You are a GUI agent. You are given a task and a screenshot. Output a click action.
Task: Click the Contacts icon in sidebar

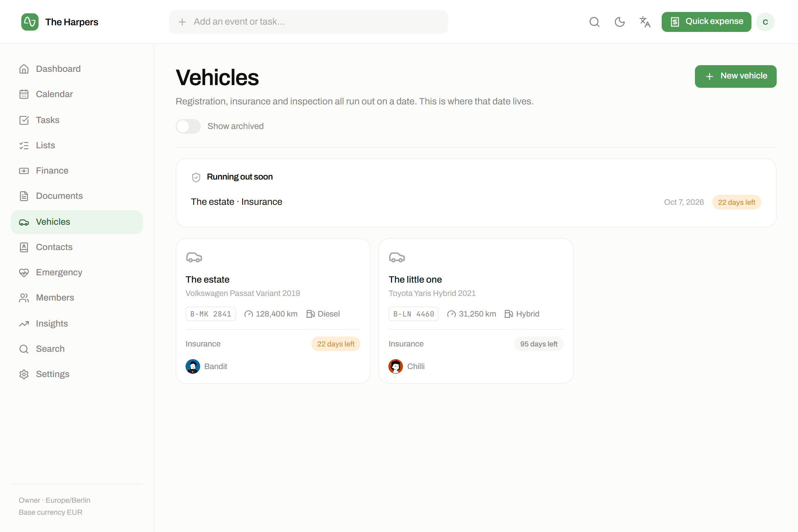coord(24,247)
